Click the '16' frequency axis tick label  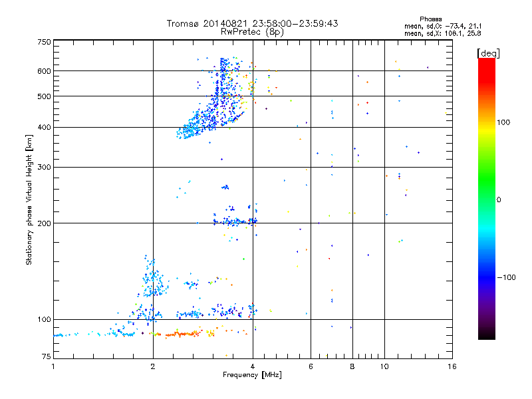click(x=452, y=366)
